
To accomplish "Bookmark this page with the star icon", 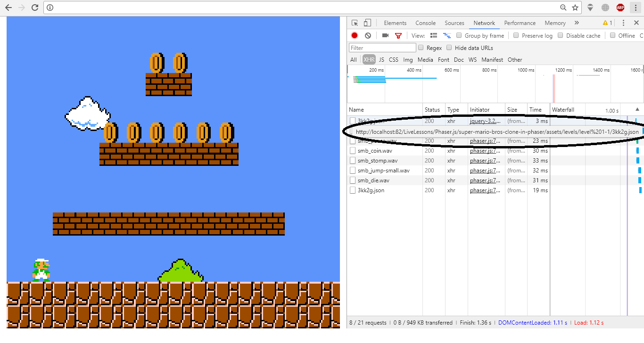I will pyautogui.click(x=575, y=8).
